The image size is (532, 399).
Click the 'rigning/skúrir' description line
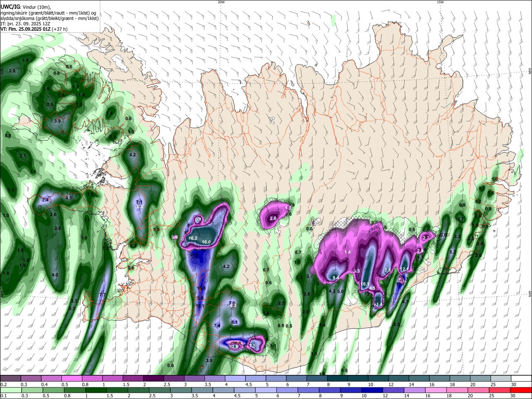(x=48, y=13)
